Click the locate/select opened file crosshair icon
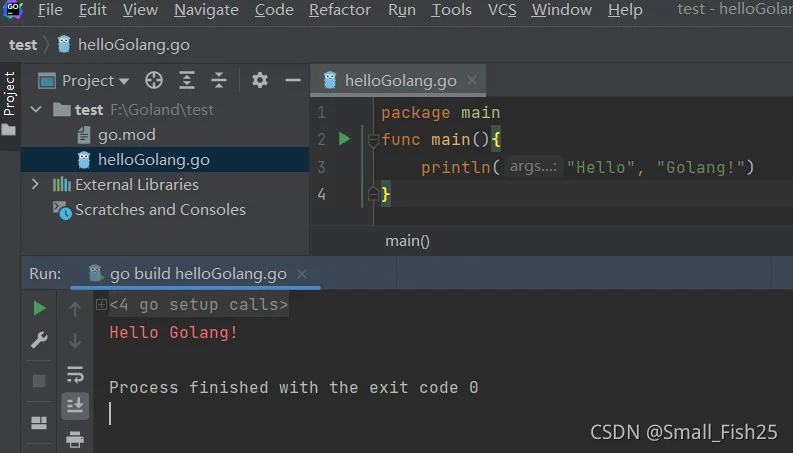Image resolution: width=793 pixels, height=453 pixels. tap(154, 80)
